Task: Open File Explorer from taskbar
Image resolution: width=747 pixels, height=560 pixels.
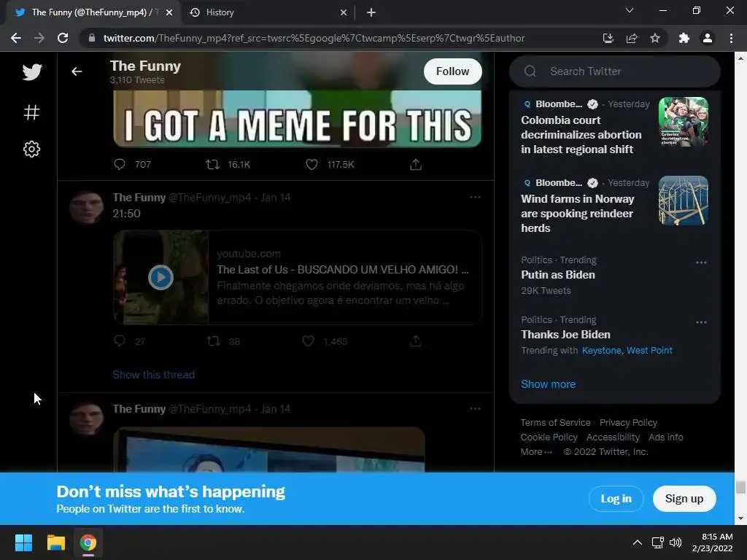Action: point(55,542)
